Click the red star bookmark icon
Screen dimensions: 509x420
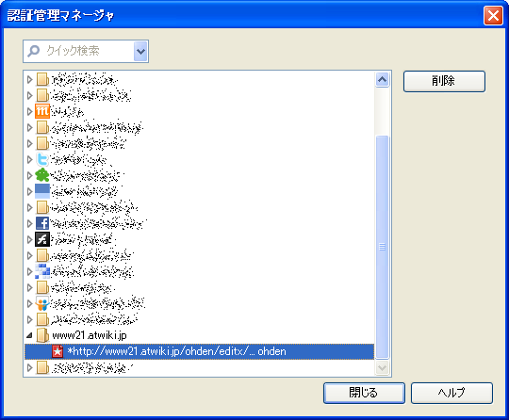coord(57,351)
